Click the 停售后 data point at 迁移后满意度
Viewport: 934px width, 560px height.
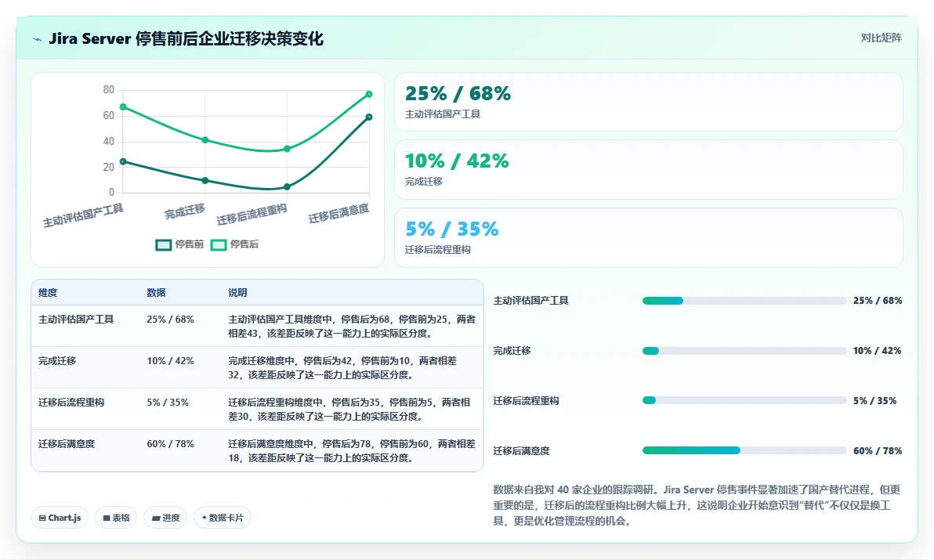[x=369, y=94]
